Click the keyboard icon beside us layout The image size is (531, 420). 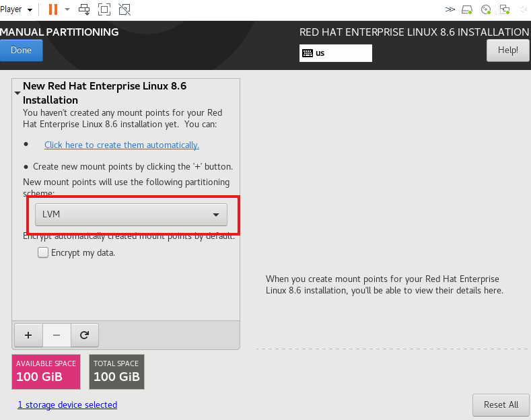click(x=308, y=53)
